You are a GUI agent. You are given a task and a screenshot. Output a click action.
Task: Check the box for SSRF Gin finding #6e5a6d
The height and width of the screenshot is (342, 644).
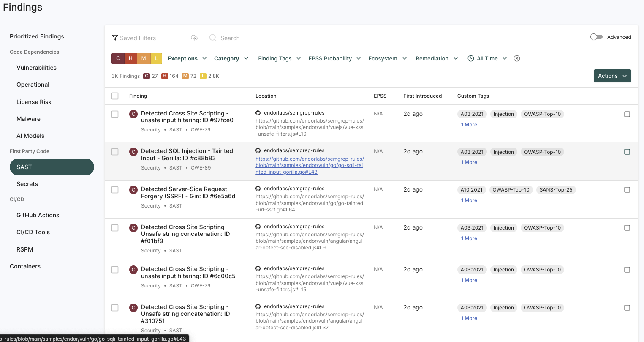pos(115,190)
